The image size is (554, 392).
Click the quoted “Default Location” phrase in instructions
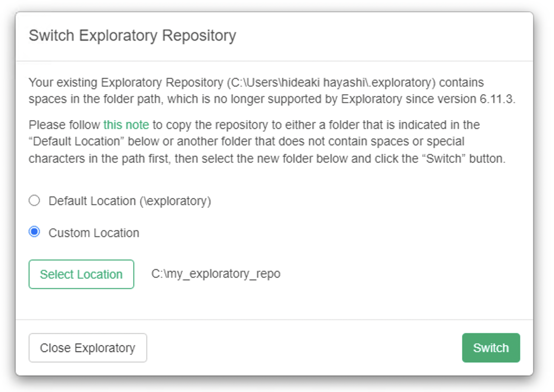point(74,142)
